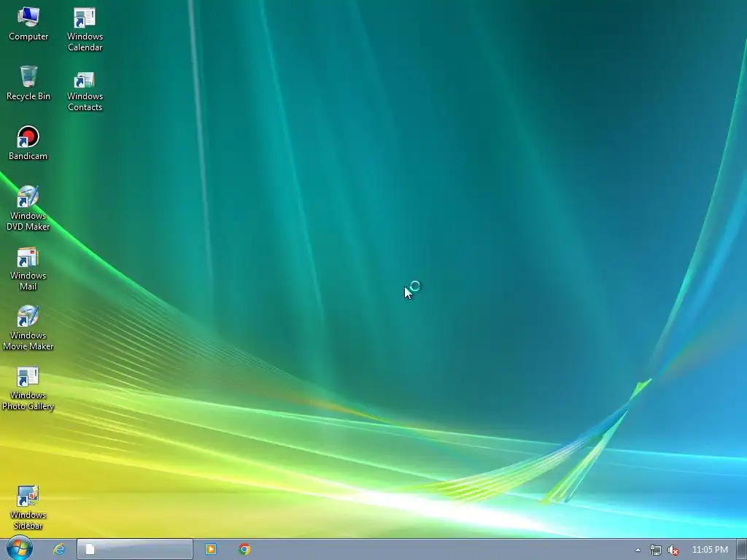Click the muted volume tray icon

point(673,550)
